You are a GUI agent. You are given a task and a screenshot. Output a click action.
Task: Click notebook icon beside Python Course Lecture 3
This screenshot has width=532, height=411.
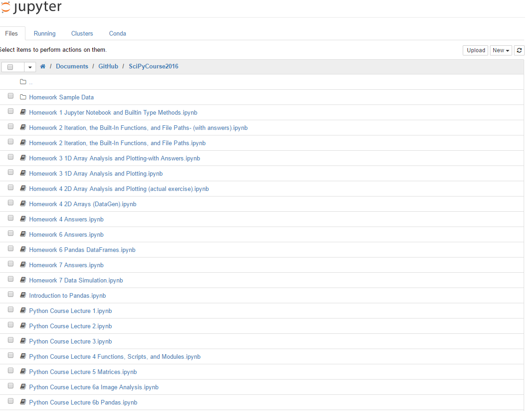pyautogui.click(x=23, y=341)
